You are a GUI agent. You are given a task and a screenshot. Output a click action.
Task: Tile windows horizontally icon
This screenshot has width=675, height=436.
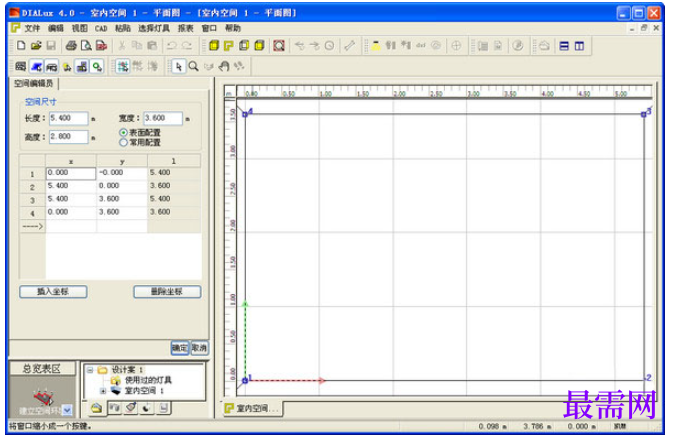coord(564,46)
